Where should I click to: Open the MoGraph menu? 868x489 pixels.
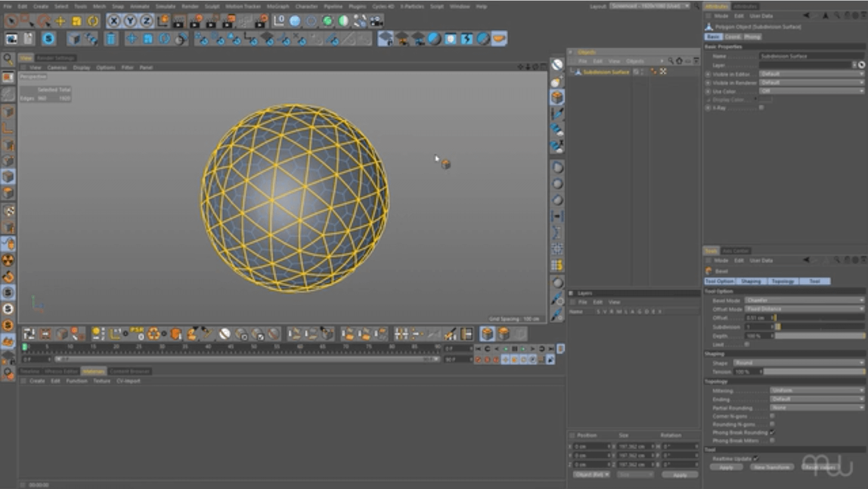[277, 7]
